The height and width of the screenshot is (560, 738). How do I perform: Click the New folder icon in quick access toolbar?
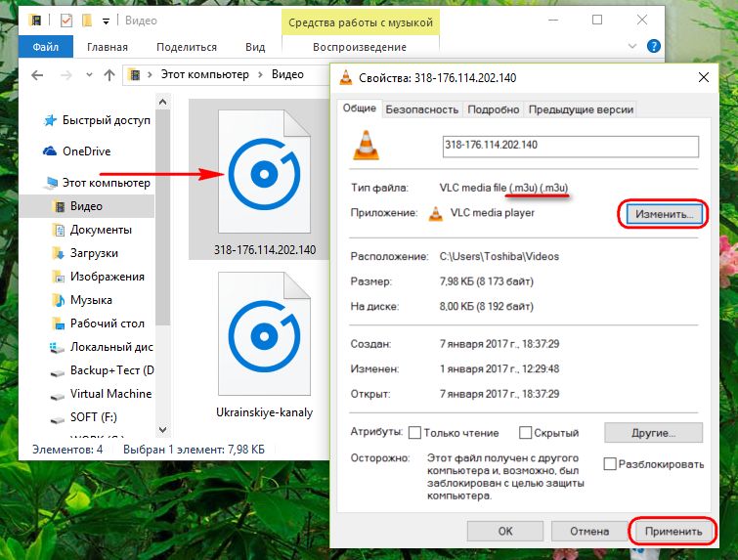pyautogui.click(x=87, y=21)
